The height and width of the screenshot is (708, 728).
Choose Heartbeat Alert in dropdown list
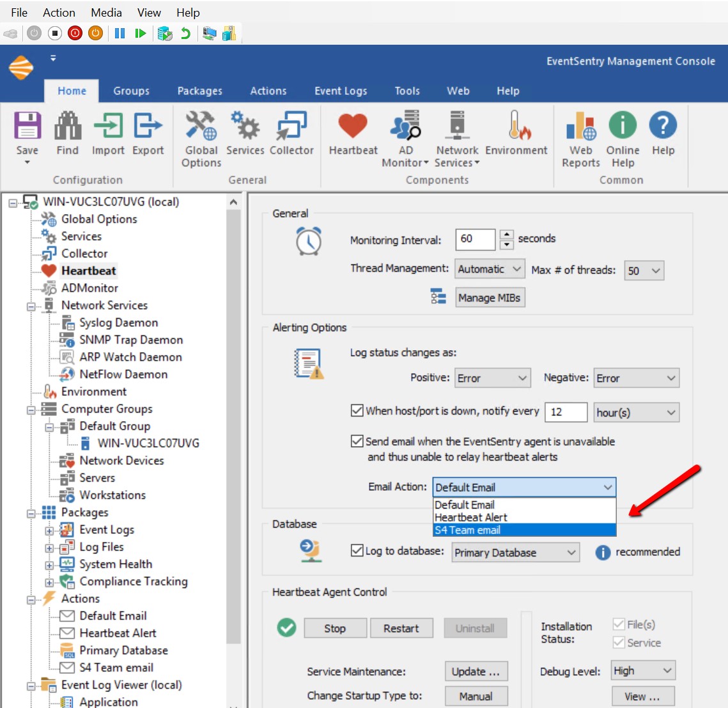524,517
